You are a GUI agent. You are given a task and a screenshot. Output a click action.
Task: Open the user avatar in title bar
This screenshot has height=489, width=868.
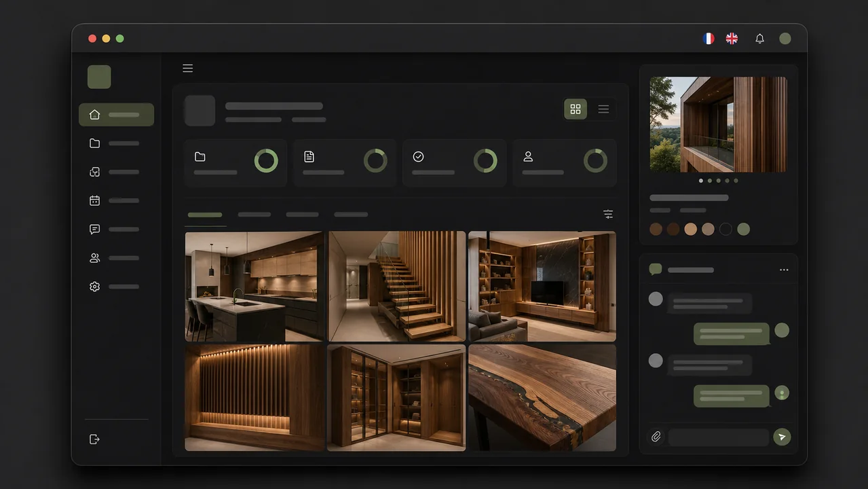pos(785,39)
